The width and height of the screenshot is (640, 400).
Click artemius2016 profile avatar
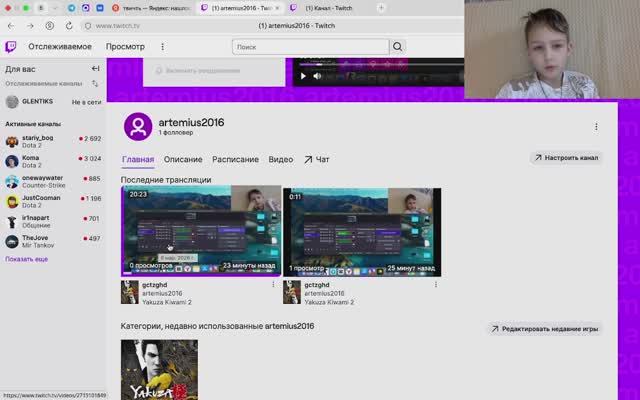(138, 127)
